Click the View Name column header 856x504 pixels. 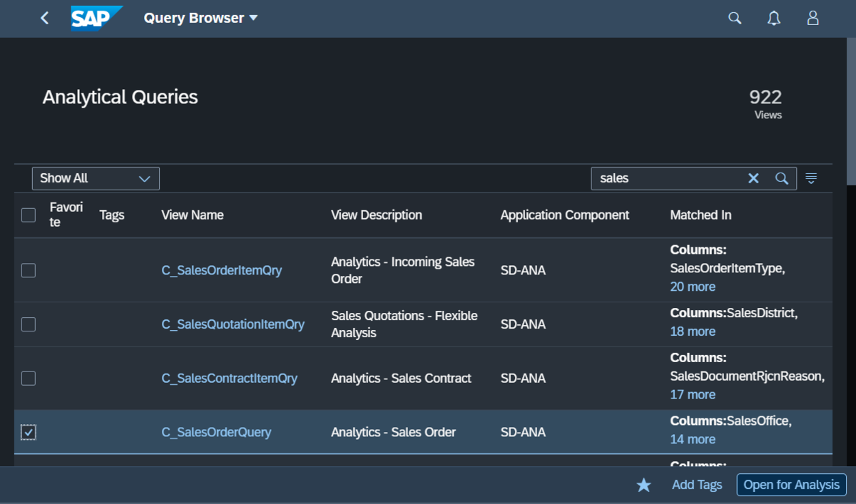[x=192, y=215]
